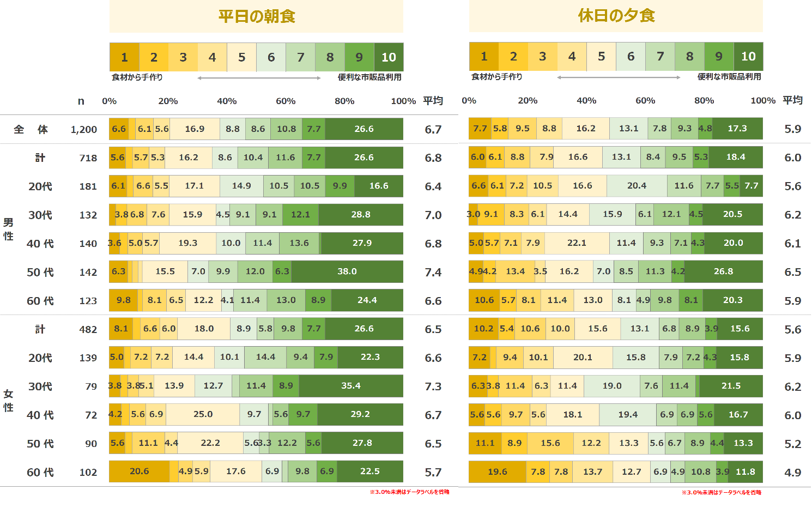812x508 pixels.
Task: Select the 全体 row label
Action: click(x=31, y=130)
